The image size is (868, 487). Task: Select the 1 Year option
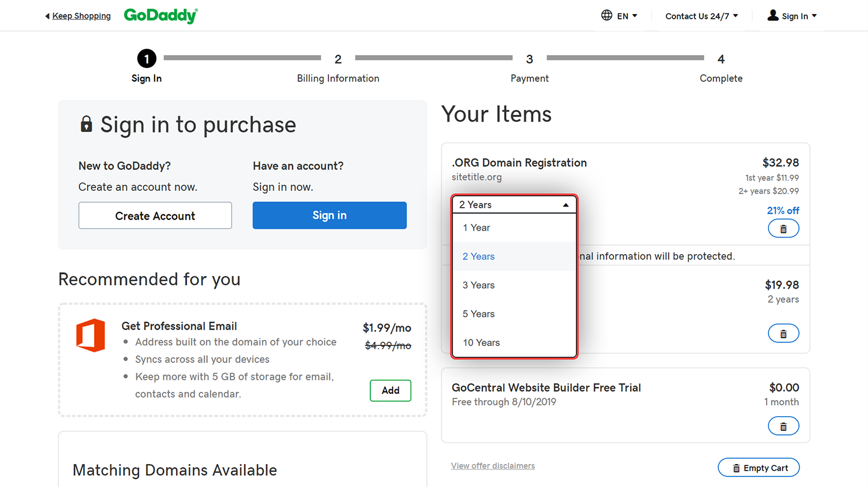click(514, 228)
